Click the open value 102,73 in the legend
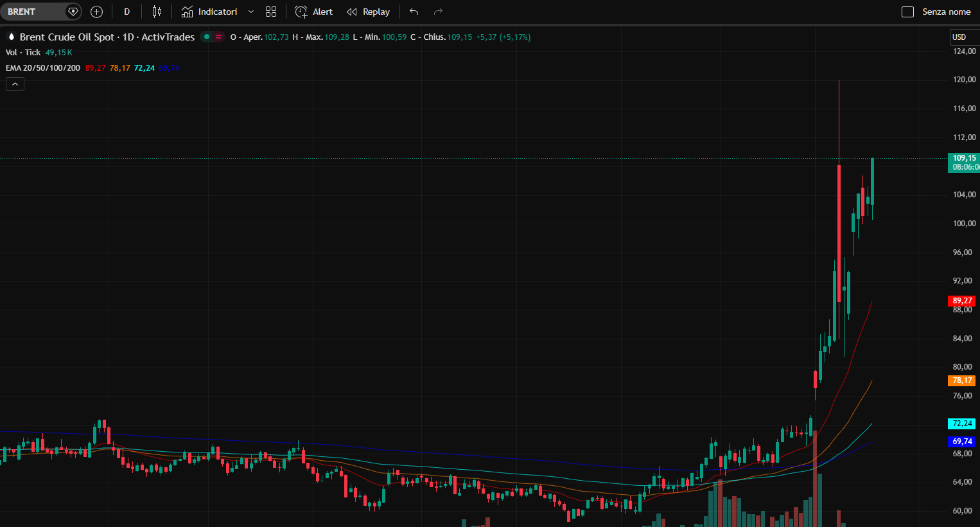Image resolution: width=980 pixels, height=527 pixels. pyautogui.click(x=276, y=37)
